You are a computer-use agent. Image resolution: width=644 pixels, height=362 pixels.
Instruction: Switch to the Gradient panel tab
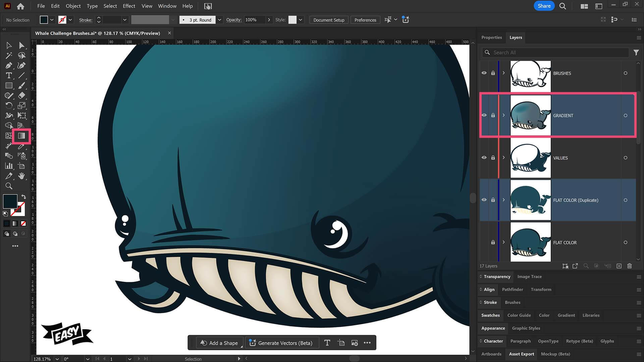click(566, 315)
